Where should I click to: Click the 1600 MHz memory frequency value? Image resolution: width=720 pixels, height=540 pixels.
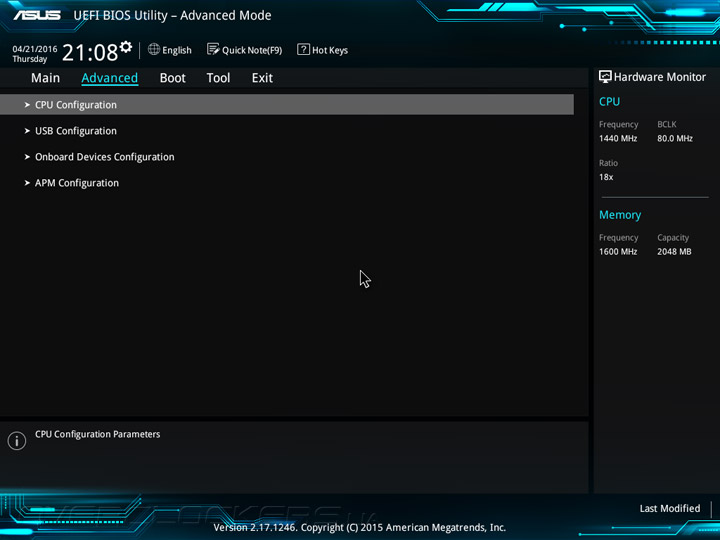618,252
